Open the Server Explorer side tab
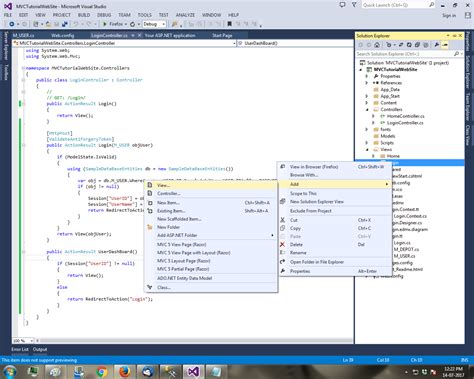The width and height of the screenshot is (474, 379). click(x=5, y=46)
